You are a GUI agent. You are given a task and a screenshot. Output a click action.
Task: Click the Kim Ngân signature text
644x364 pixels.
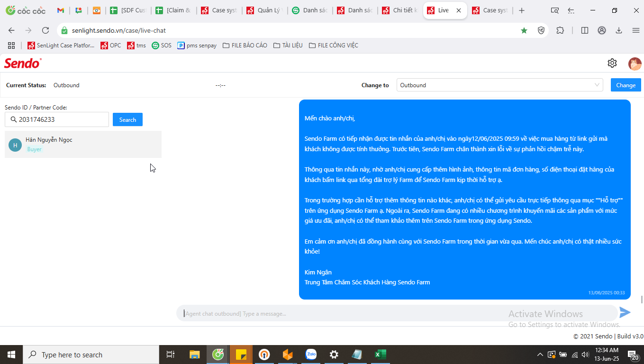click(x=318, y=272)
